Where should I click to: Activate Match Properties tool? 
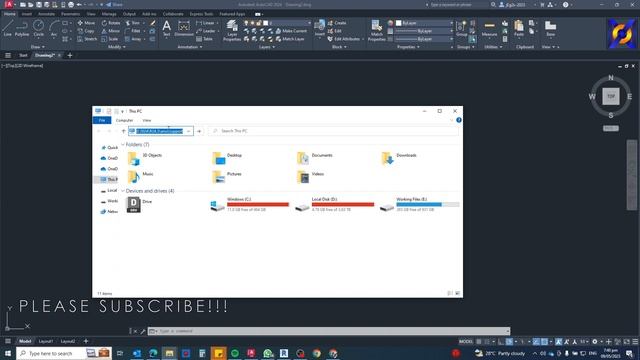376,31
